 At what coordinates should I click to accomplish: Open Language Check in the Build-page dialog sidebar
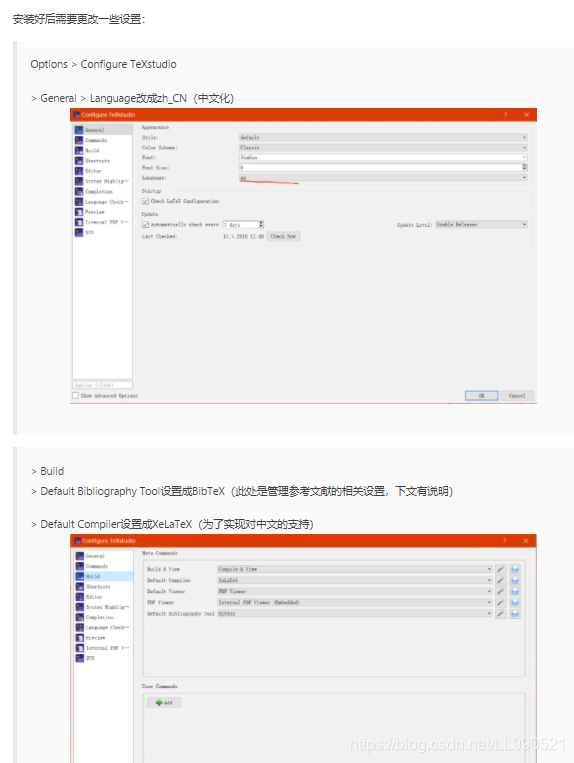104,627
